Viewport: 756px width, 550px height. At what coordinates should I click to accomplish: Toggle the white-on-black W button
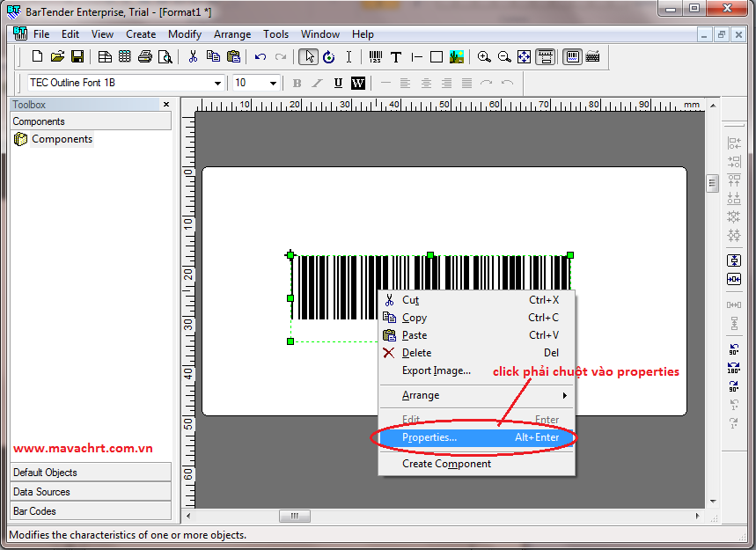357,83
